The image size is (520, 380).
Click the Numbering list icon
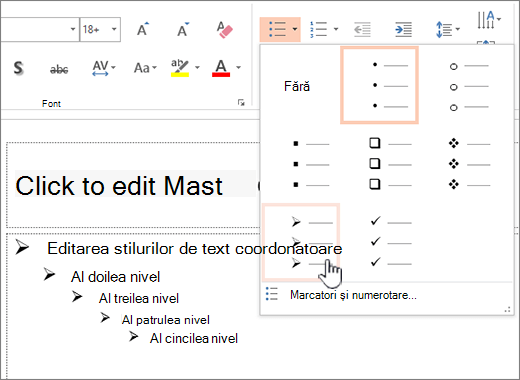tap(318, 29)
